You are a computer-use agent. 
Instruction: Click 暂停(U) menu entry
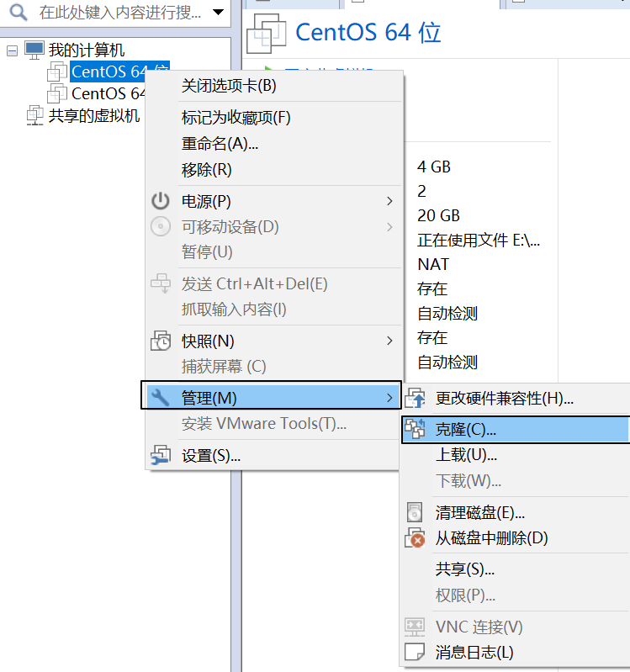click(273, 251)
